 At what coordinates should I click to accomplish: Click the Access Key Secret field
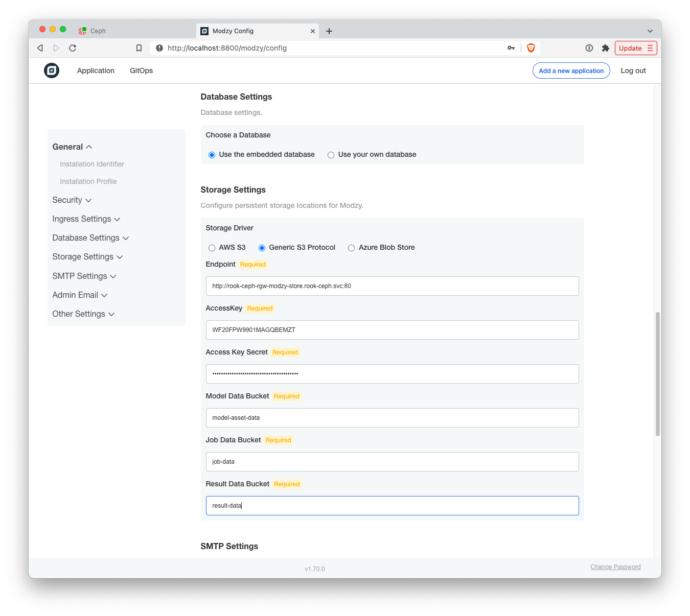(393, 374)
